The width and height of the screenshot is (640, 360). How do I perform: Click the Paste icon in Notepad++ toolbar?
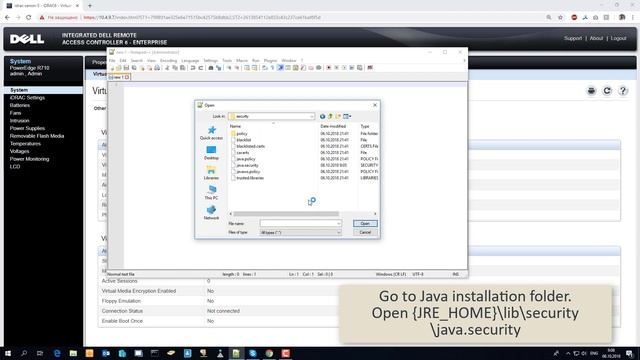pos(182,68)
